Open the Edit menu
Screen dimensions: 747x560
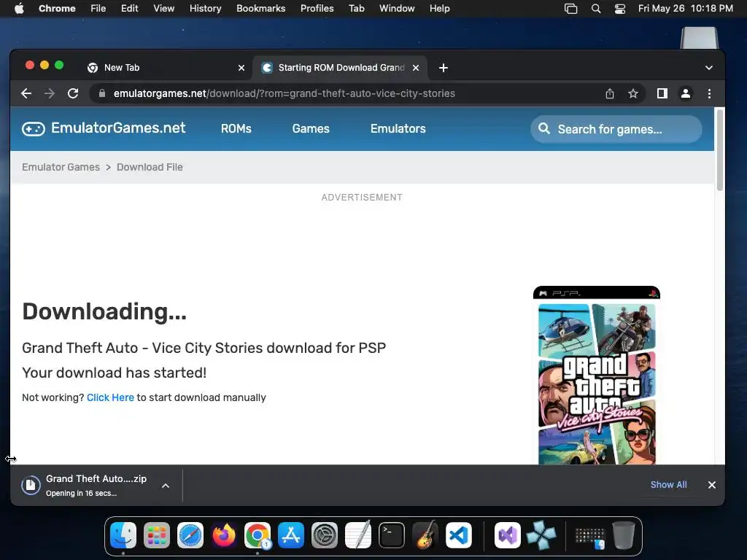pyautogui.click(x=130, y=9)
